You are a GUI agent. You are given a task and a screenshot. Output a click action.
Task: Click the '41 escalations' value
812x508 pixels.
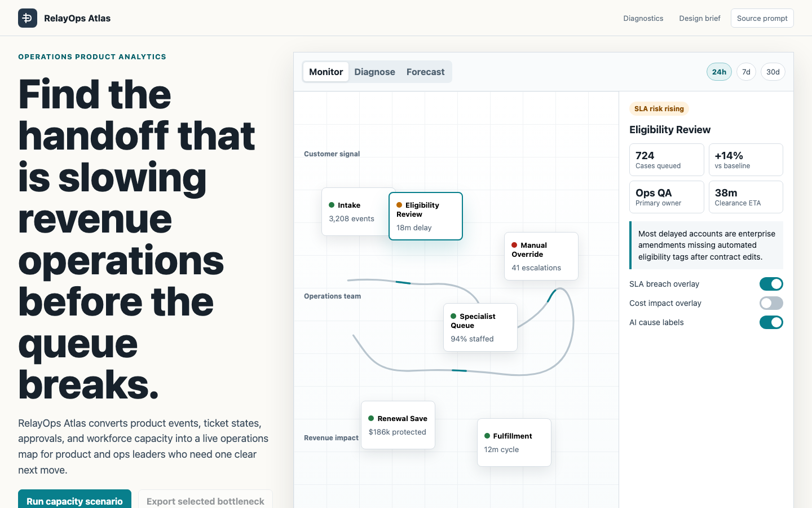point(536,268)
